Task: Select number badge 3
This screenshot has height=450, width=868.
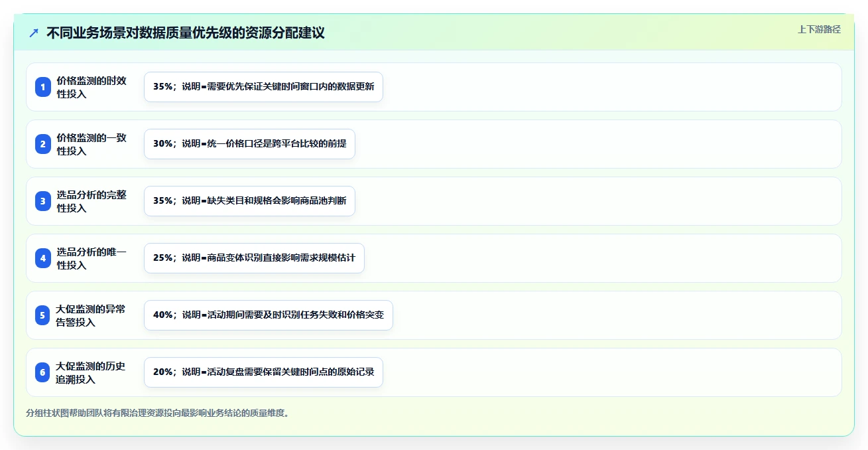Action: (43, 201)
